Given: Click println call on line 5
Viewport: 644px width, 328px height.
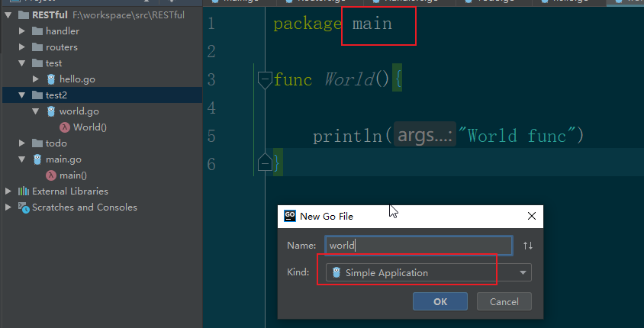Looking at the screenshot, I should click(x=348, y=136).
